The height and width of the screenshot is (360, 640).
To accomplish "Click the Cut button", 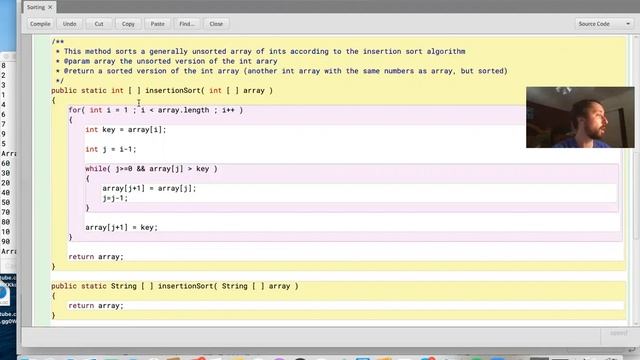I will click(x=99, y=24).
